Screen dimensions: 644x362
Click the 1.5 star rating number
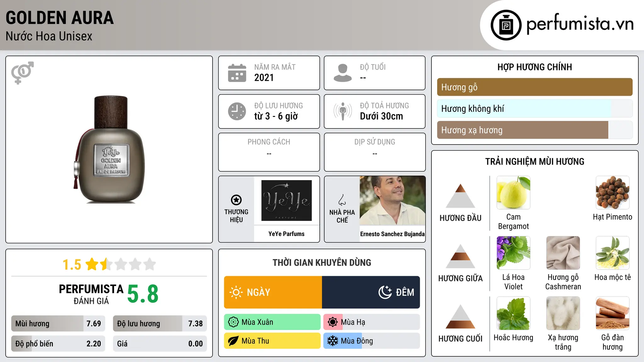pos(72,265)
